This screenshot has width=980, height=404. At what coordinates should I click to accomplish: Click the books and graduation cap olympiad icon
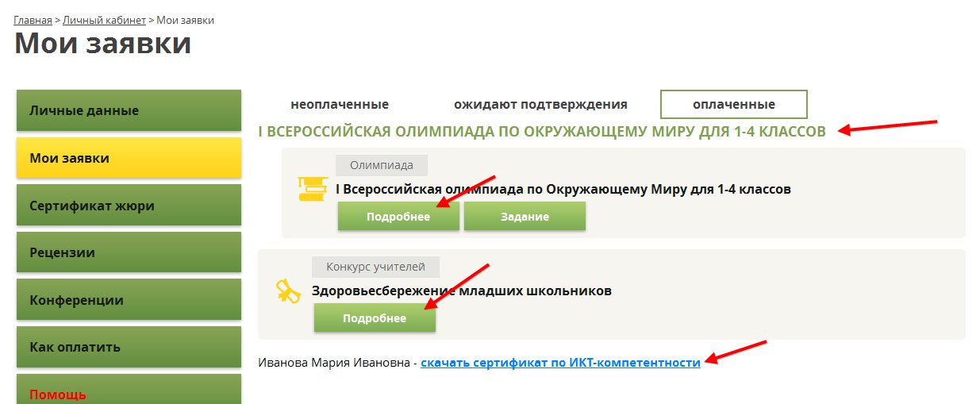(313, 189)
